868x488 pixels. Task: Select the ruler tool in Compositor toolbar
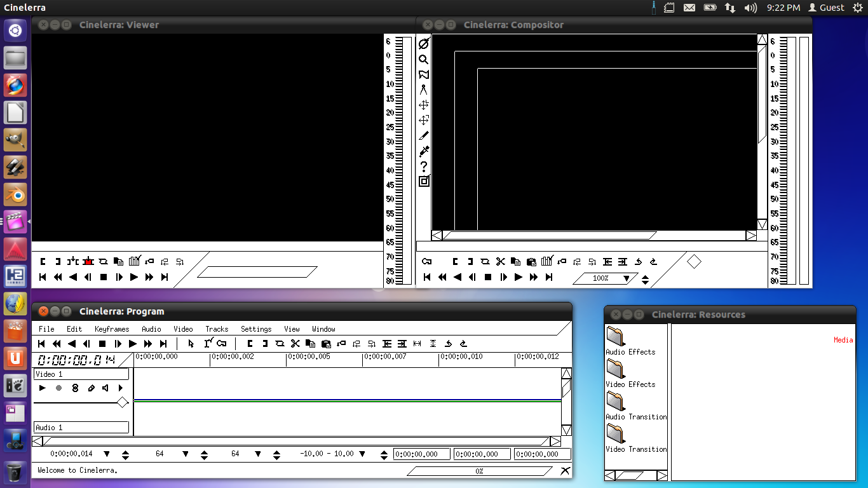(424, 90)
